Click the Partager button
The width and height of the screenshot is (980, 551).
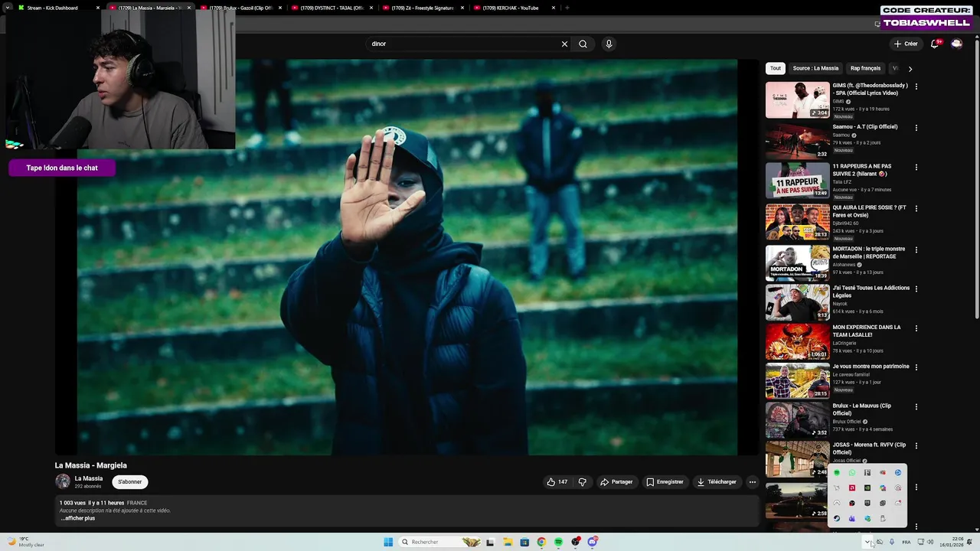coord(616,482)
